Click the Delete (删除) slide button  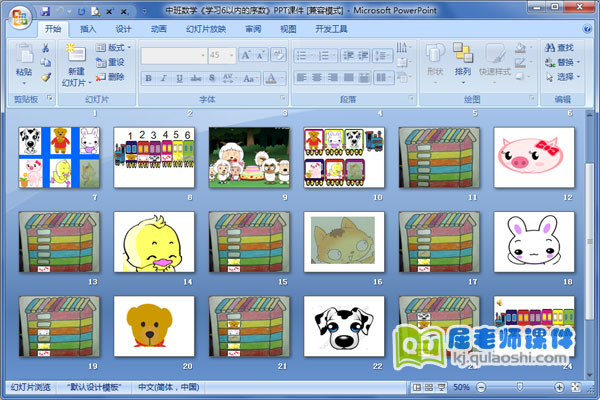114,76
